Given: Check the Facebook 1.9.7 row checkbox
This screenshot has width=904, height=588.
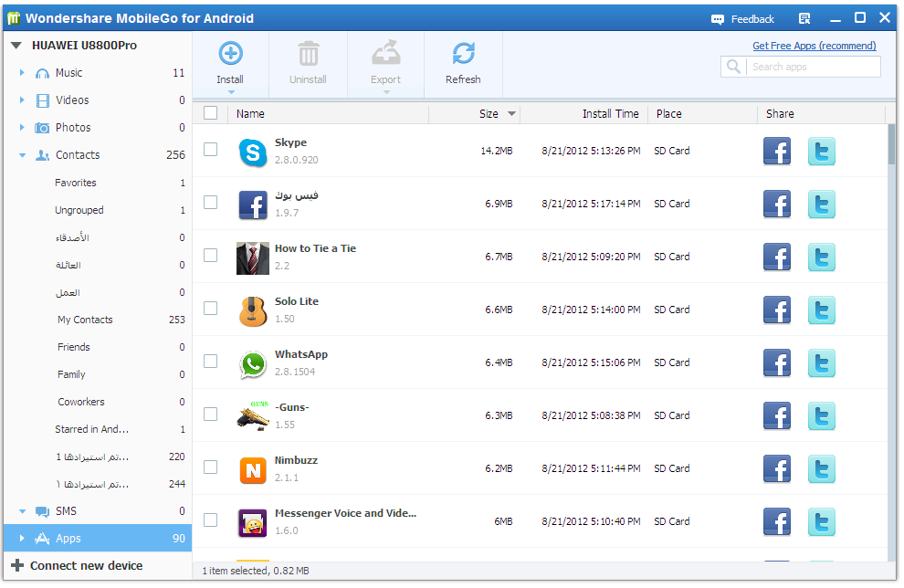Looking at the screenshot, I should (210, 203).
